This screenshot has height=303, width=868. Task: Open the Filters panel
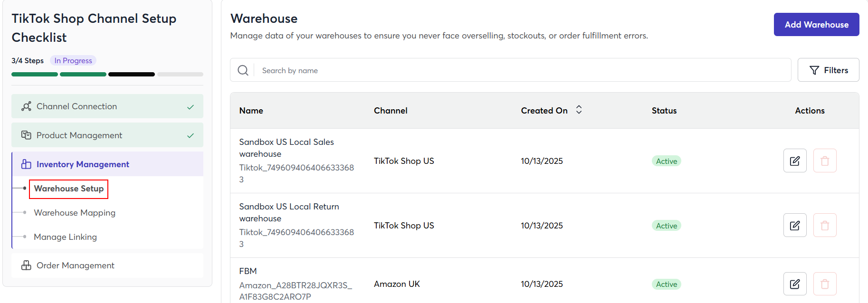point(828,70)
